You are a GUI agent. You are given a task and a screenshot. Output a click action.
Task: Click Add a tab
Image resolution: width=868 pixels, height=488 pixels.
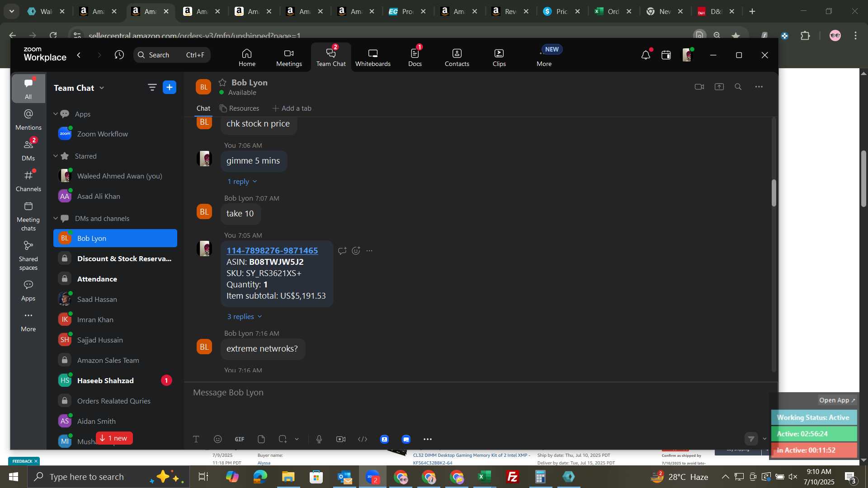click(292, 108)
